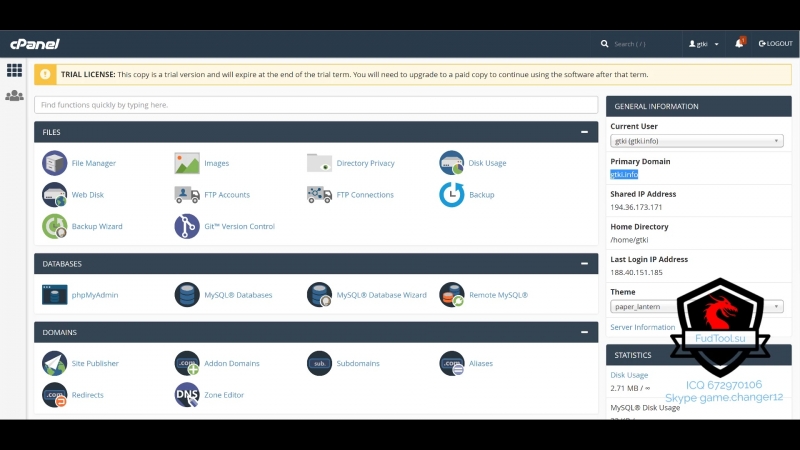
Task: Click the Logout button
Action: click(x=776, y=43)
